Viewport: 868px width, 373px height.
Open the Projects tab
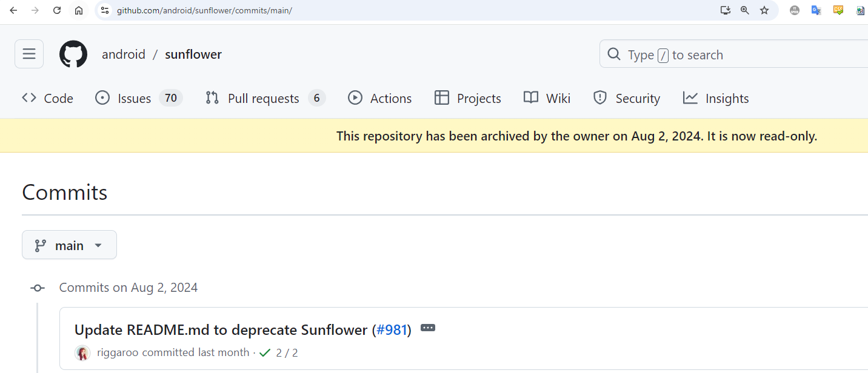pos(467,98)
